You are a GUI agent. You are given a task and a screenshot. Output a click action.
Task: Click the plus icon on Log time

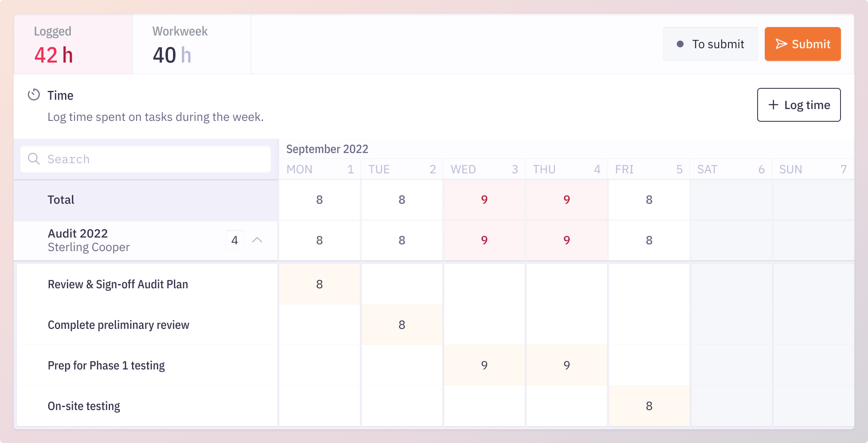tap(773, 105)
